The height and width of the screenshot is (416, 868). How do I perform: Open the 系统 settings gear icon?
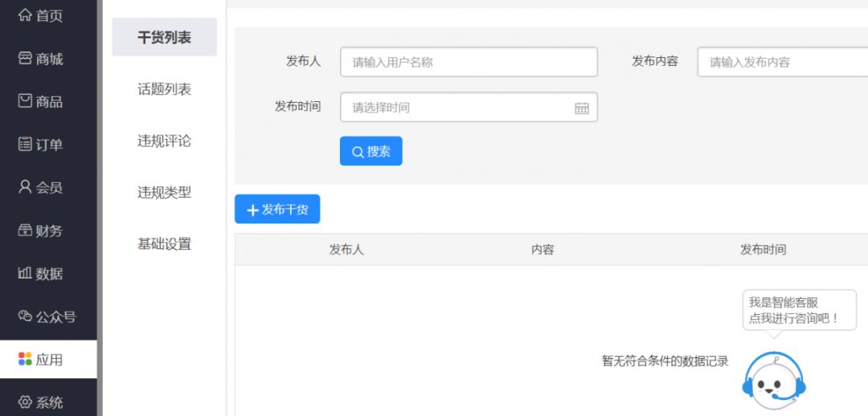[x=25, y=402]
